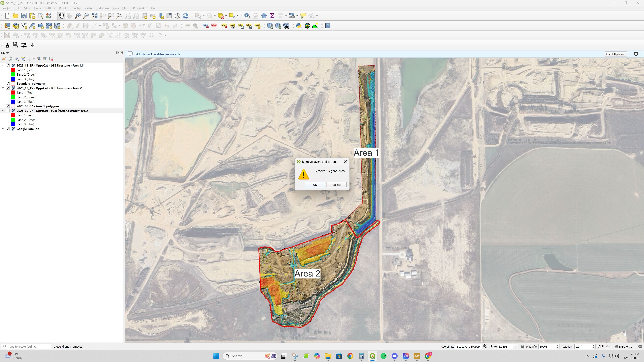Open the Data Source Manager icon
Image resolution: width=644 pixels, height=362 pixels.
coord(7,26)
